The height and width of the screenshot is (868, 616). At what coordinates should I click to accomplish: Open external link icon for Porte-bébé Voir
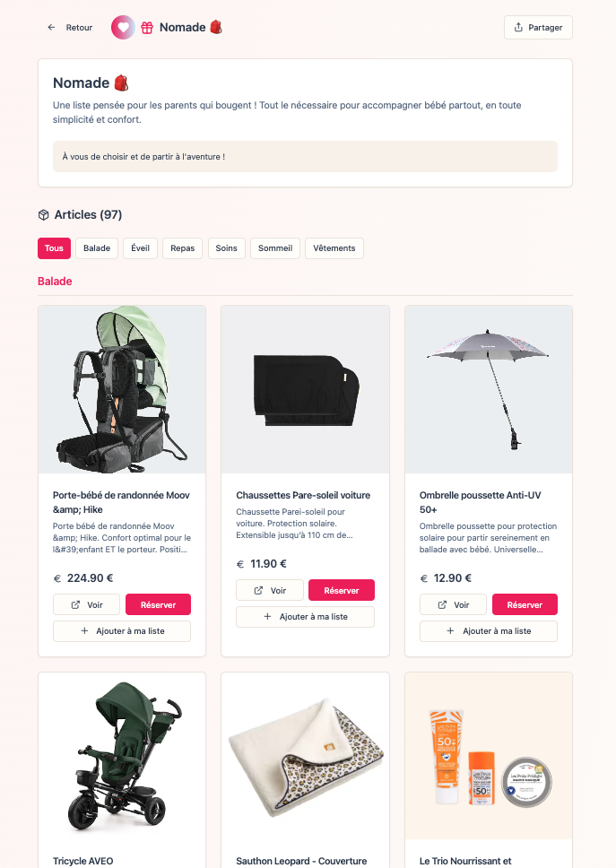coord(75,605)
